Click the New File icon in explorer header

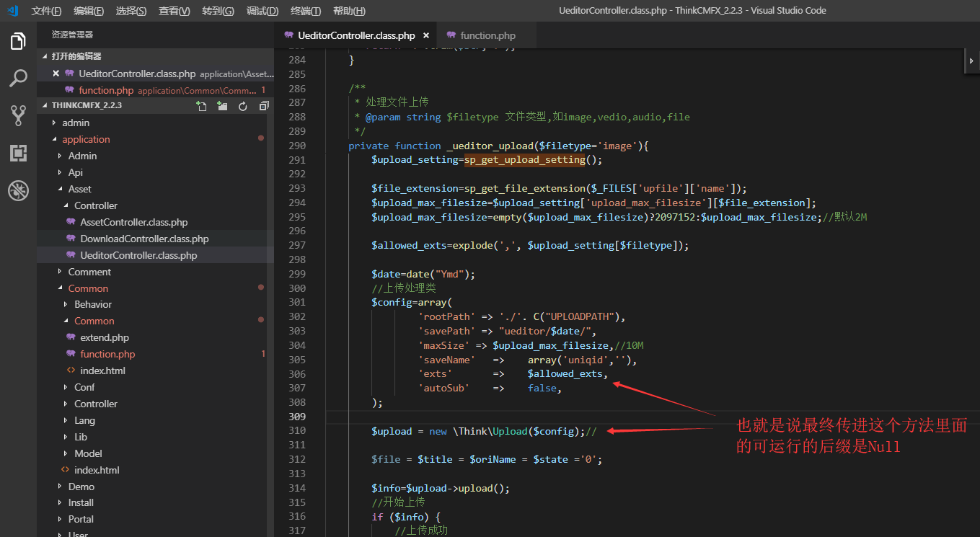[202, 106]
